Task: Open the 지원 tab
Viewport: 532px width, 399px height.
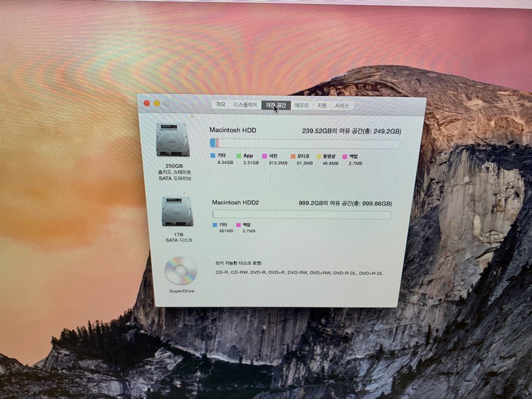Action: coord(322,105)
